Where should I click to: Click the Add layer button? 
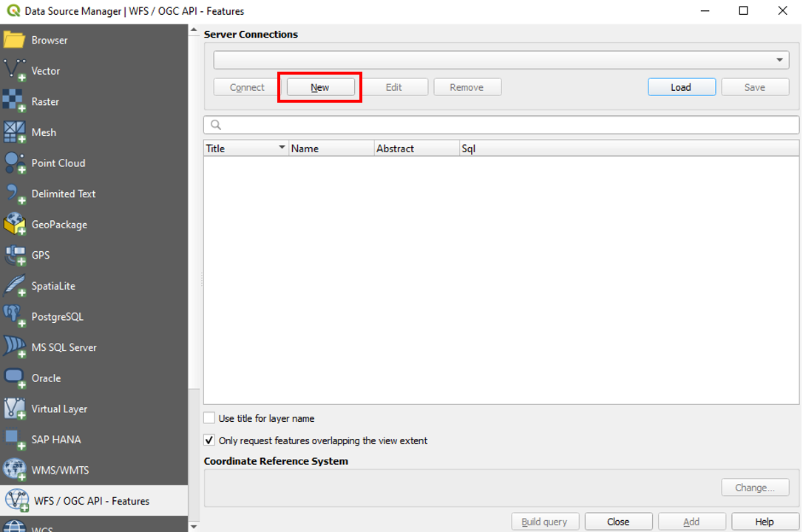[x=692, y=522]
